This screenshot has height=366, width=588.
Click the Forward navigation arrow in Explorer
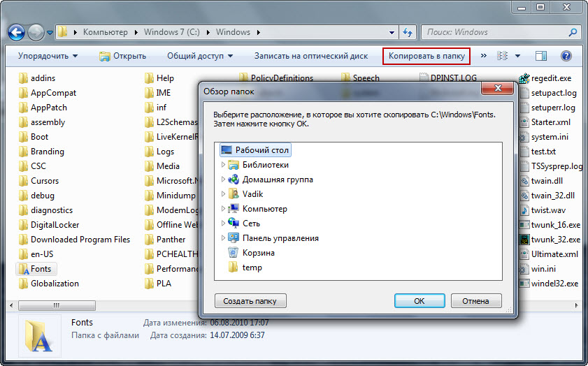tap(36, 33)
